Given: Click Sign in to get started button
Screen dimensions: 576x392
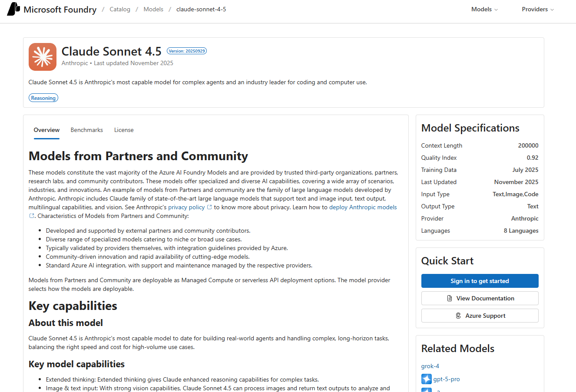Looking at the screenshot, I should (480, 281).
